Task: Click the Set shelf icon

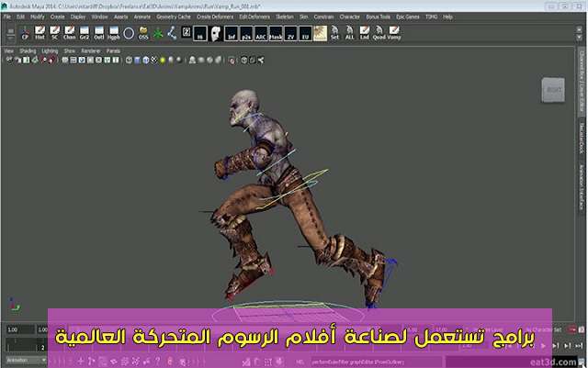Action: [x=334, y=33]
